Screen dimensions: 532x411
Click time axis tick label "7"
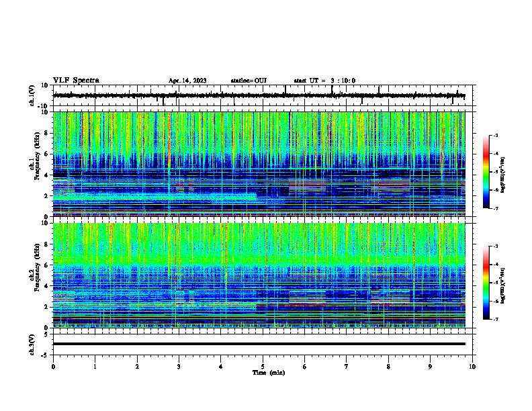pyautogui.click(x=347, y=367)
